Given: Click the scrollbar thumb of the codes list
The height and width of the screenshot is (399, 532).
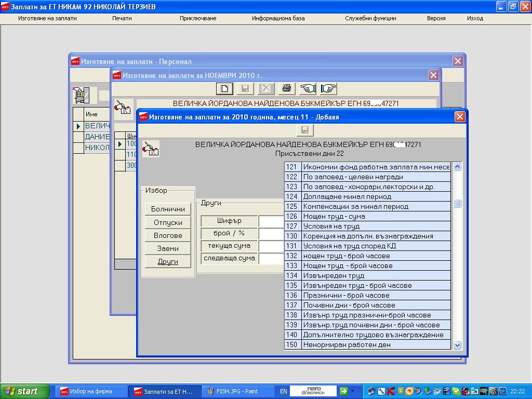Looking at the screenshot, I should click(457, 203).
